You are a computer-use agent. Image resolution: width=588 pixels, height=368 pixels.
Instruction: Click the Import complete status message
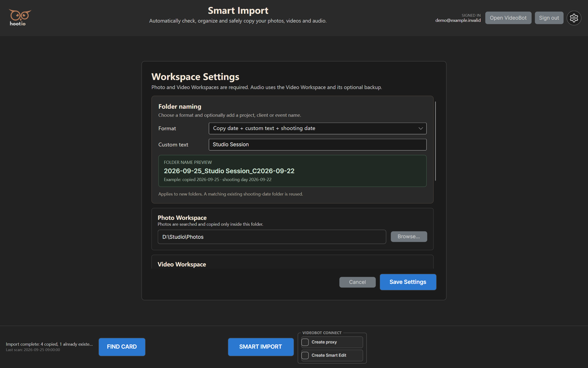(x=49, y=344)
